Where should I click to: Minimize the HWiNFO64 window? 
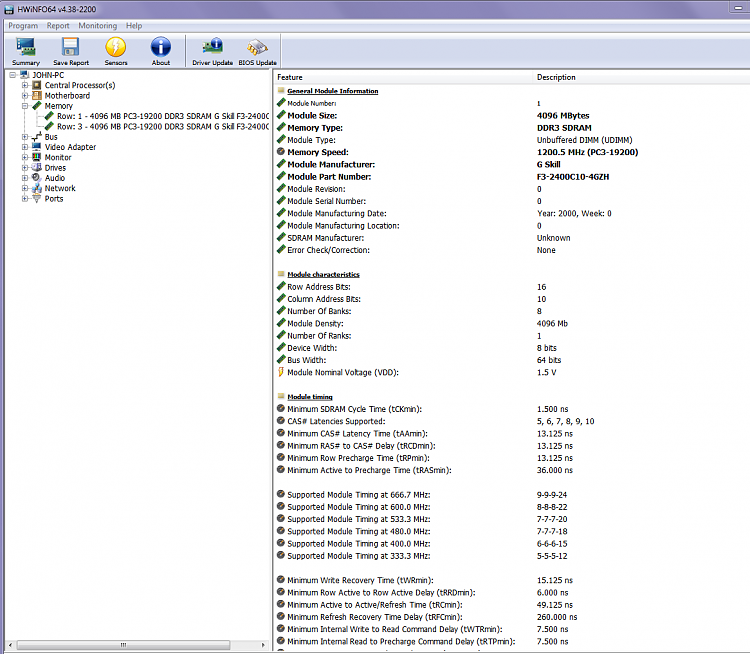pyautogui.click(x=739, y=8)
